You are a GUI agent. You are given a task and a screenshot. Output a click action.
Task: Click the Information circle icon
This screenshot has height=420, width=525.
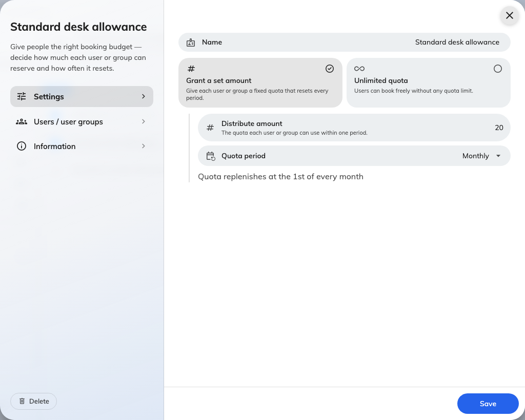click(22, 146)
